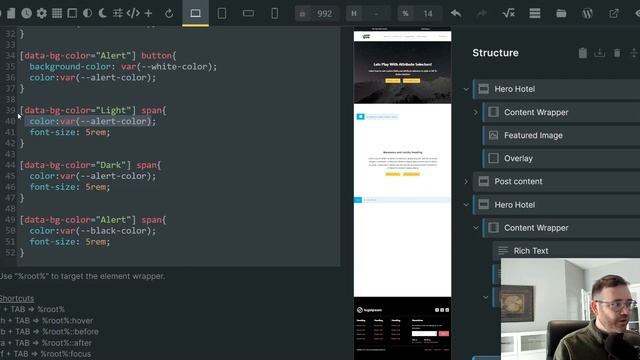This screenshot has width=640, height=360.
Task: Click code line background-color: var(--white-color);
Action: 123,67
